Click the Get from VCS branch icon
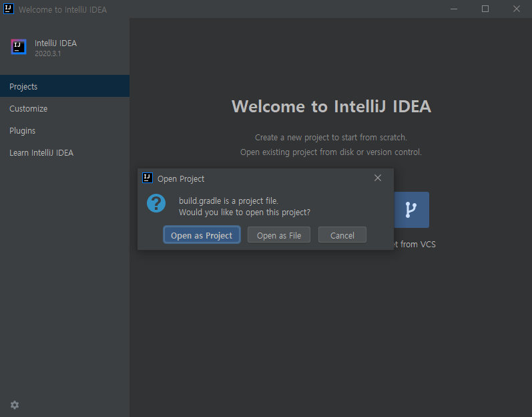Viewport: 532px width, 417px height. [412, 210]
